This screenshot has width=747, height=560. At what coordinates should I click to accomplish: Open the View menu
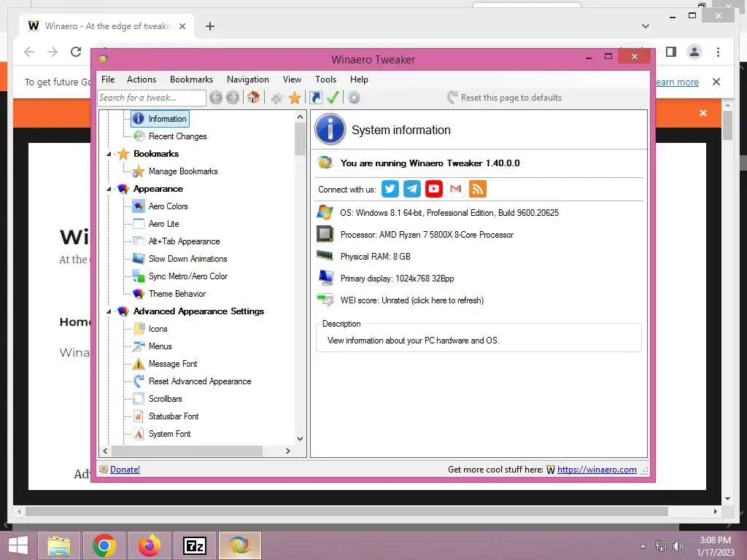coord(292,79)
